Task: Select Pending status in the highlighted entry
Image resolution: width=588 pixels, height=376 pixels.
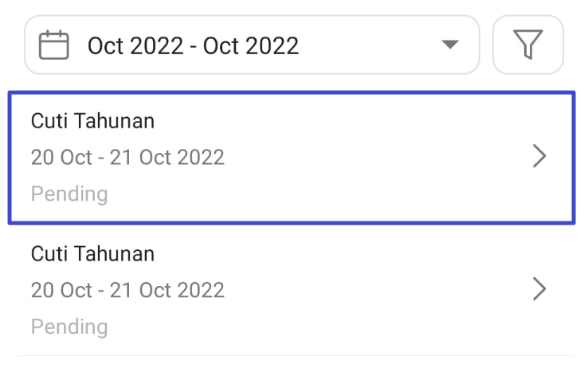Action: point(69,194)
